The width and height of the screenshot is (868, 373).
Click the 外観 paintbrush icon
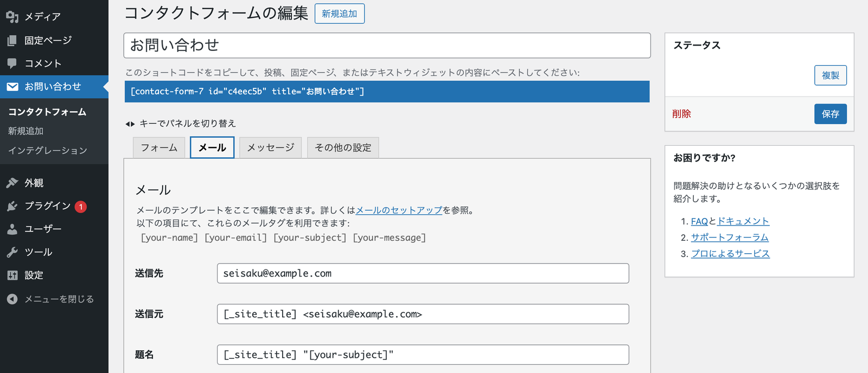12,183
